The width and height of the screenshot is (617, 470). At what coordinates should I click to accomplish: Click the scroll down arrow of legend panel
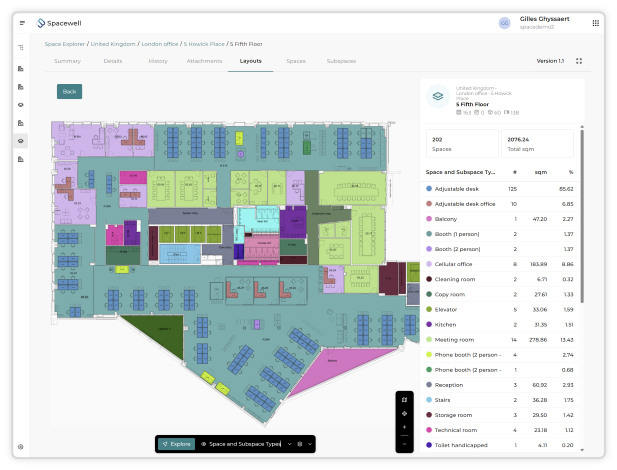(x=582, y=450)
